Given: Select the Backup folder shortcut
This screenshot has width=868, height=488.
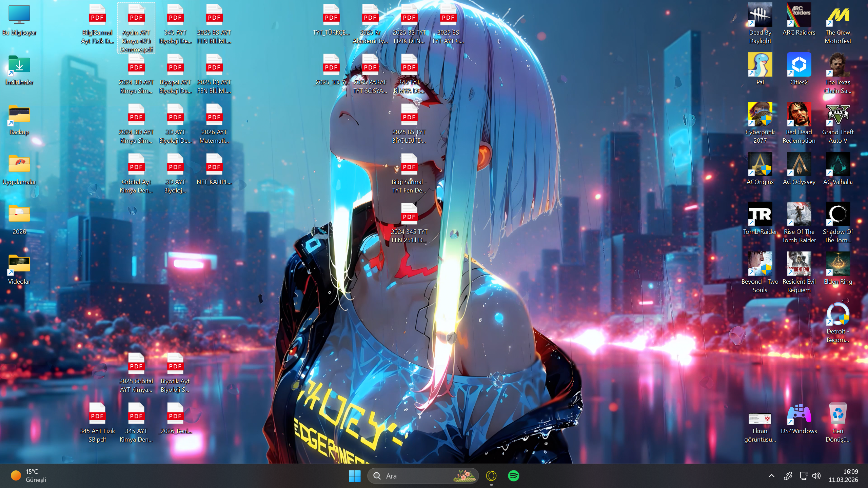Looking at the screenshot, I should click(19, 119).
